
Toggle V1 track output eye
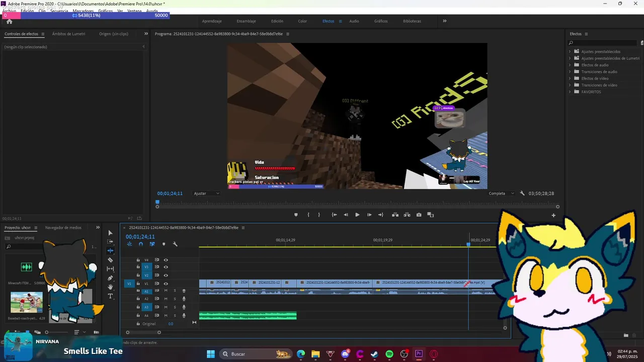(x=166, y=284)
